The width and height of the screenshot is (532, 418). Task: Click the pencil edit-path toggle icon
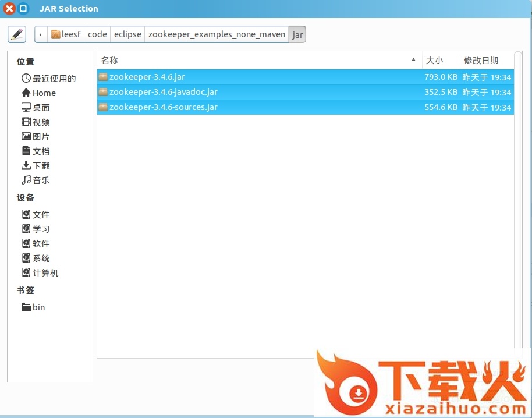[x=17, y=34]
